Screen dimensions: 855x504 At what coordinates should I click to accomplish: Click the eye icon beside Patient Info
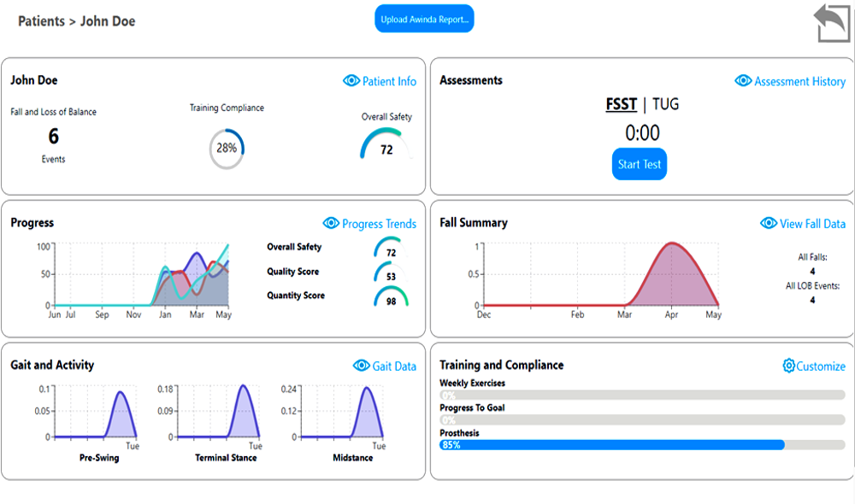[x=351, y=81]
